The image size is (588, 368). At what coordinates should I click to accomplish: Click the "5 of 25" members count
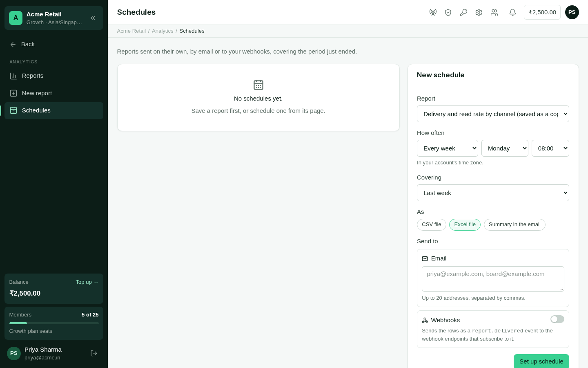pos(90,315)
